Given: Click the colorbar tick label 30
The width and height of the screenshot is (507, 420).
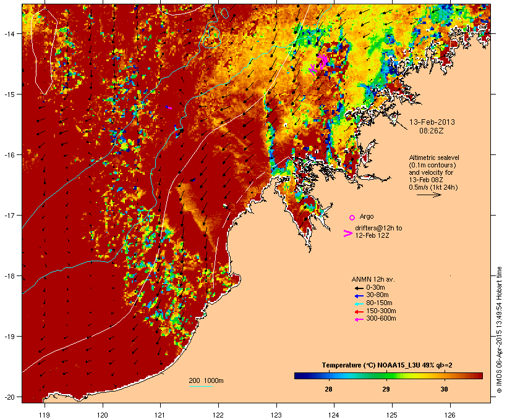Looking at the screenshot, I should (x=445, y=389).
